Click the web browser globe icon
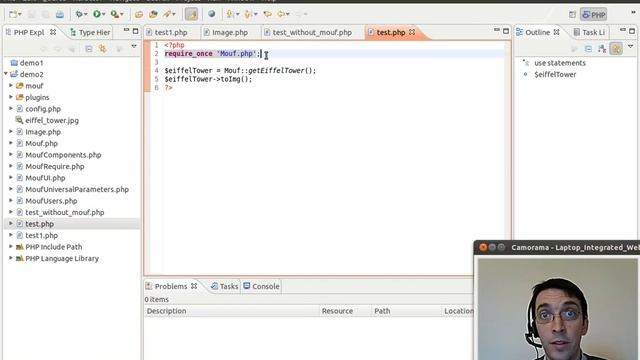 (211, 14)
